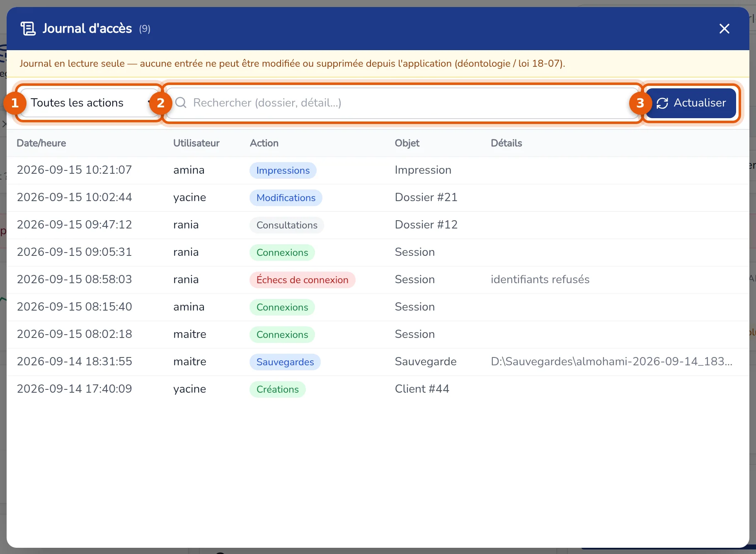This screenshot has width=756, height=554.
Task: Click Dossier #21 object cell
Action: coord(426,197)
